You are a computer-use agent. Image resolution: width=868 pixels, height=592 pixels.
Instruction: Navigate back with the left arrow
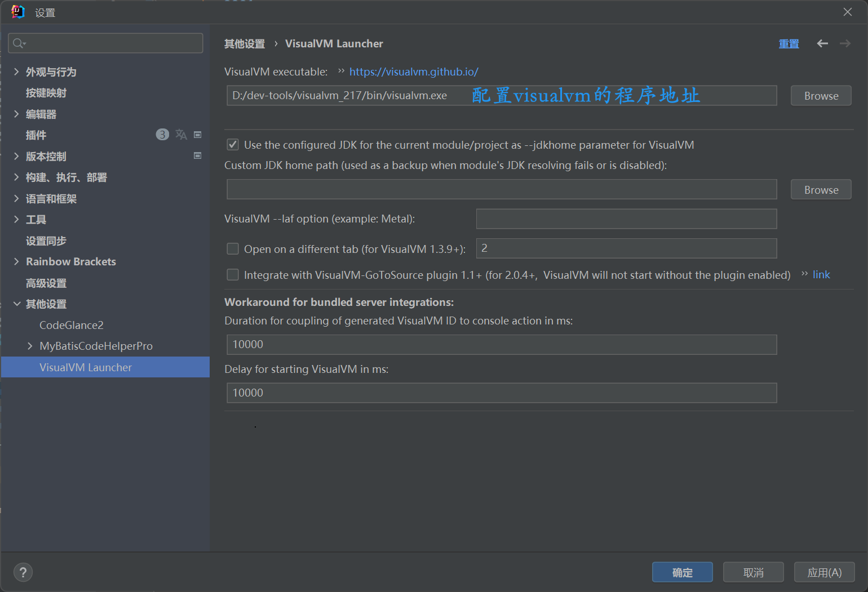click(x=822, y=43)
